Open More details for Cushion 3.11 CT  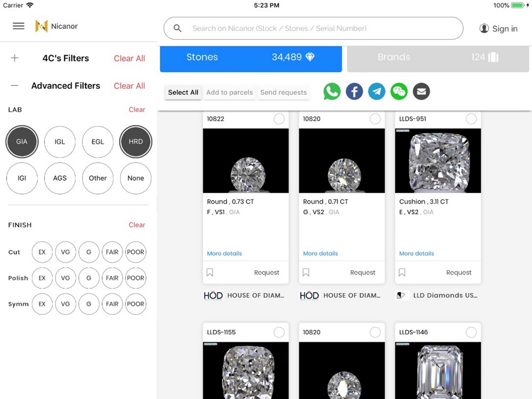[x=417, y=253]
